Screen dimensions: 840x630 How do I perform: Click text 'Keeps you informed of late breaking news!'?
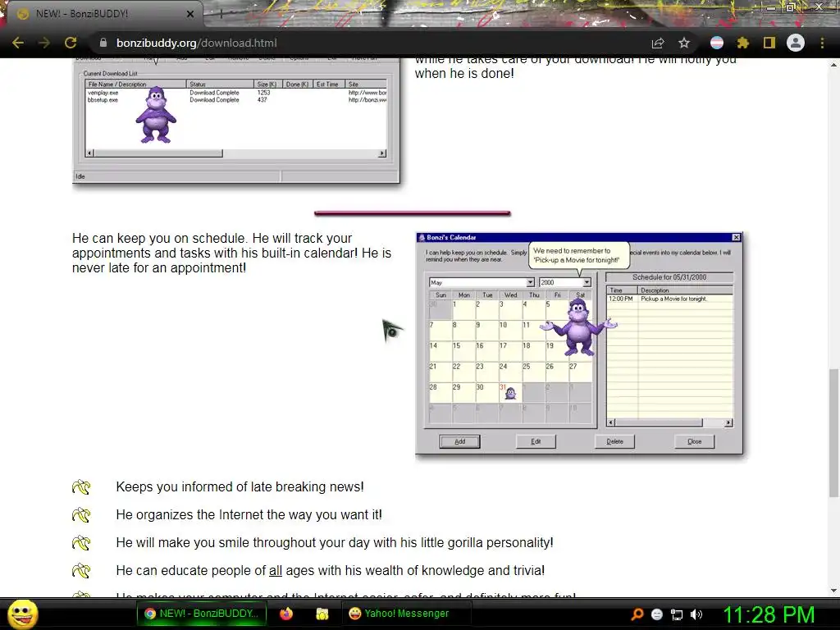(x=240, y=487)
